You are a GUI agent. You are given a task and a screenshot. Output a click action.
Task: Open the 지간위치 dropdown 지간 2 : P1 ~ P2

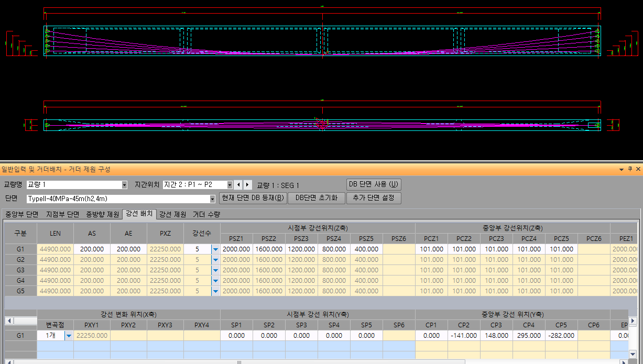(x=198, y=184)
